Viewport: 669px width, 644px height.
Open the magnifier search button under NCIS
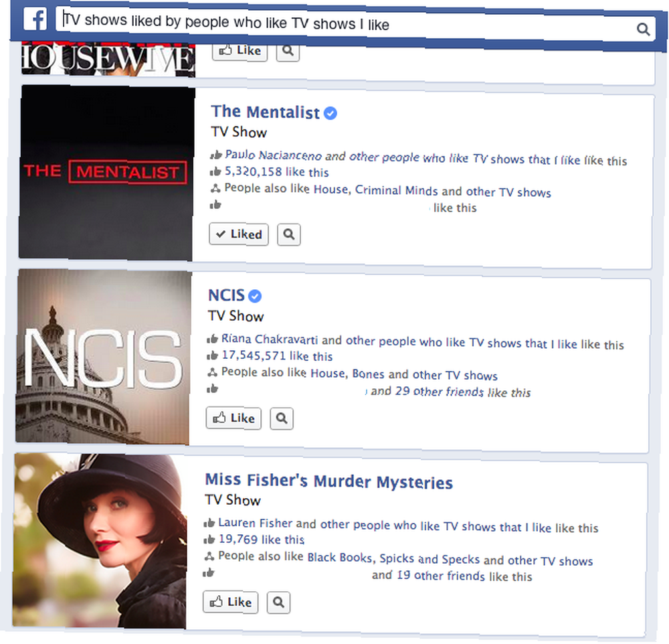point(282,418)
